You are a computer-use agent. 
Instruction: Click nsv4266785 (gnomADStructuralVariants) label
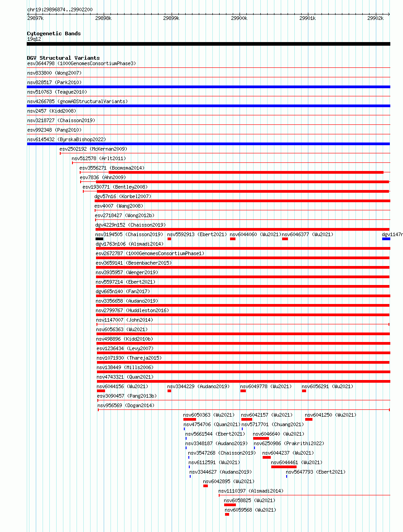[x=77, y=101]
